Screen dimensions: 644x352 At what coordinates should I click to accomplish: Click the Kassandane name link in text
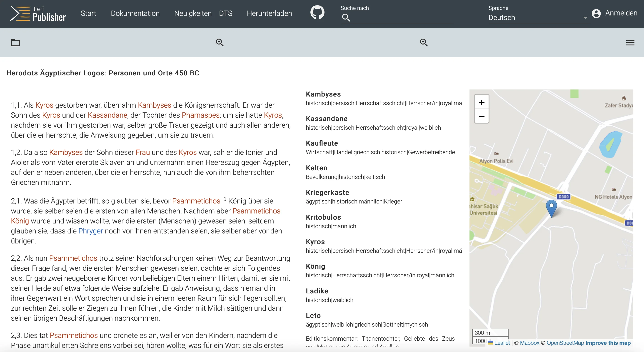tap(107, 115)
